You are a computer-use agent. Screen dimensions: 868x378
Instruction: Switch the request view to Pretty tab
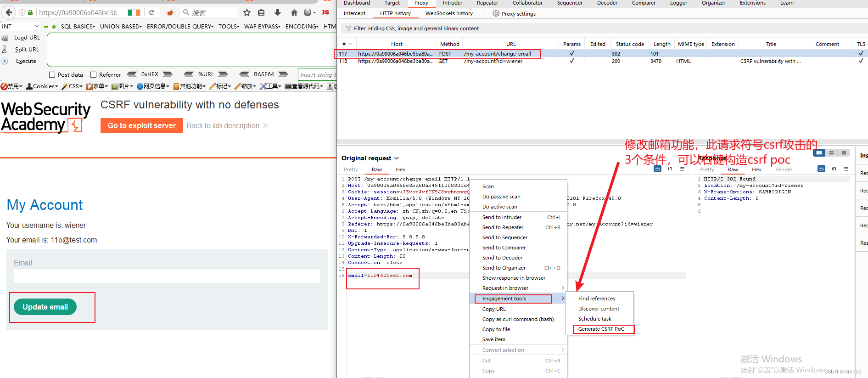[351, 169]
